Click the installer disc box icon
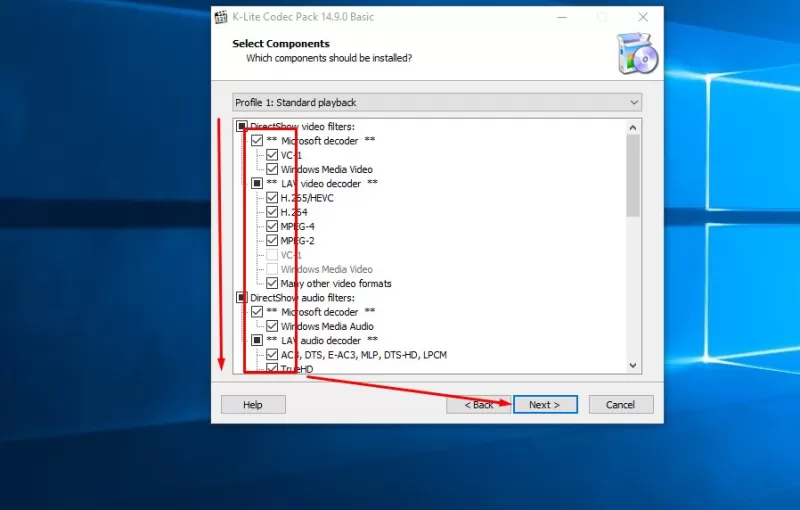 tap(637, 54)
